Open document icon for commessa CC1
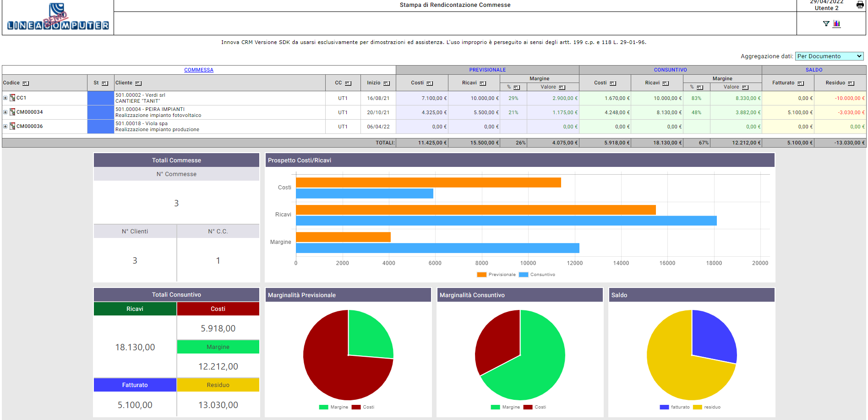 point(12,98)
